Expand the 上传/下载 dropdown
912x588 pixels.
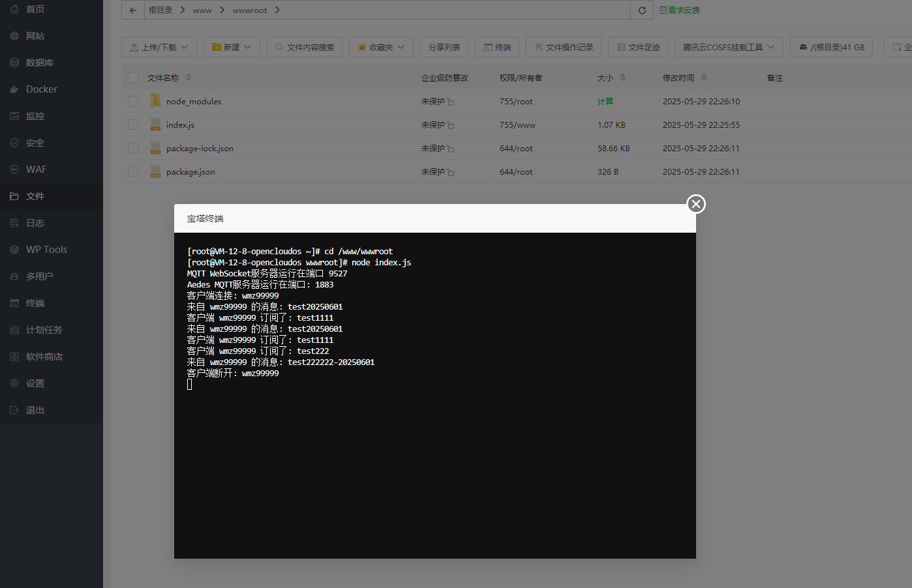tap(159, 47)
